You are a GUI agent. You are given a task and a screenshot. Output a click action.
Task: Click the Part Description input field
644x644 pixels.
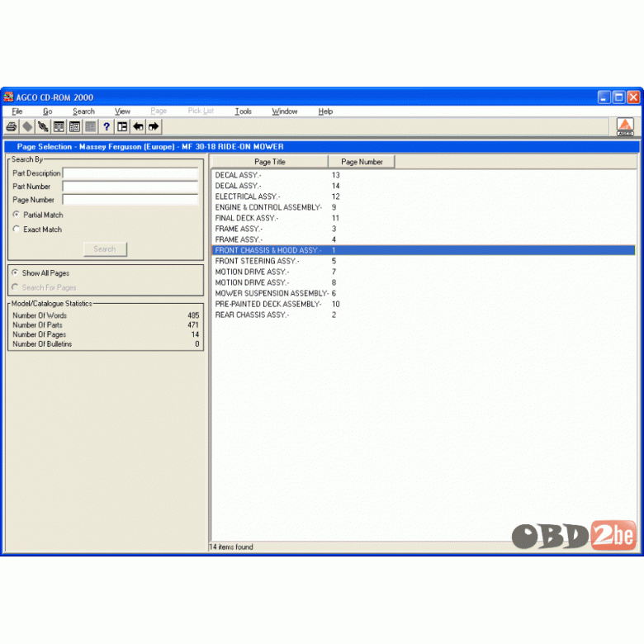point(130,173)
